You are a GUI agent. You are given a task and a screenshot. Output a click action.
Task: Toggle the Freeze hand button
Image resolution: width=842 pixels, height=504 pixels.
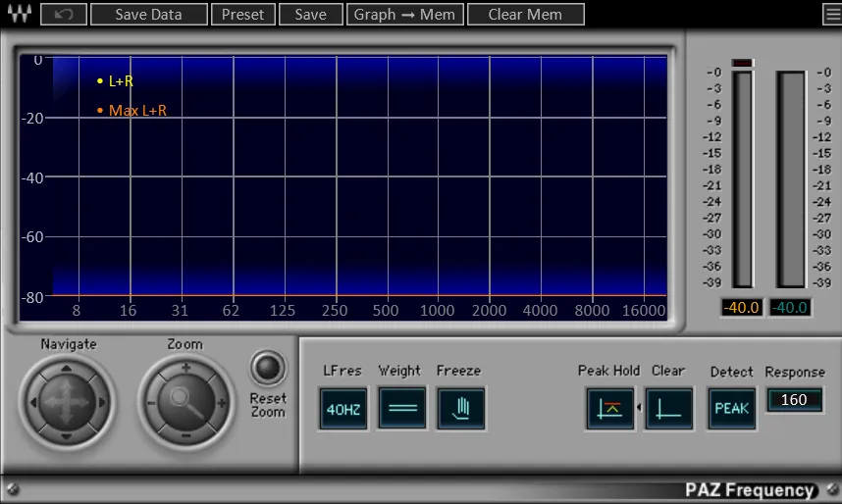click(x=460, y=409)
